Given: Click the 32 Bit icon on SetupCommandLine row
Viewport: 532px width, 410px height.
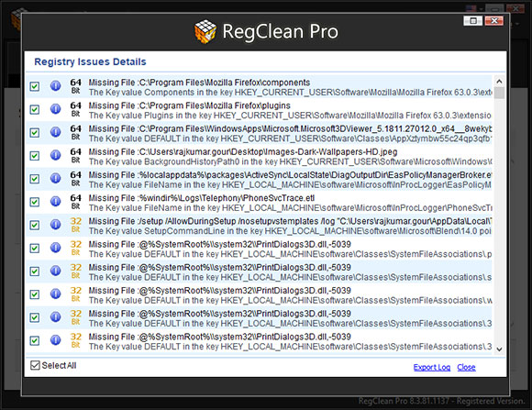Looking at the screenshot, I should (x=75, y=225).
